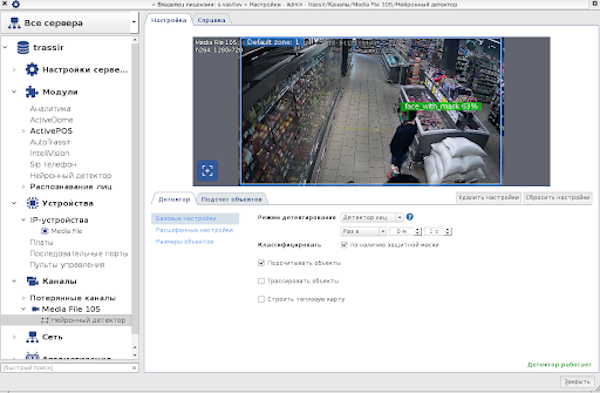Click the puzzle icon for Модули

(x=32, y=92)
